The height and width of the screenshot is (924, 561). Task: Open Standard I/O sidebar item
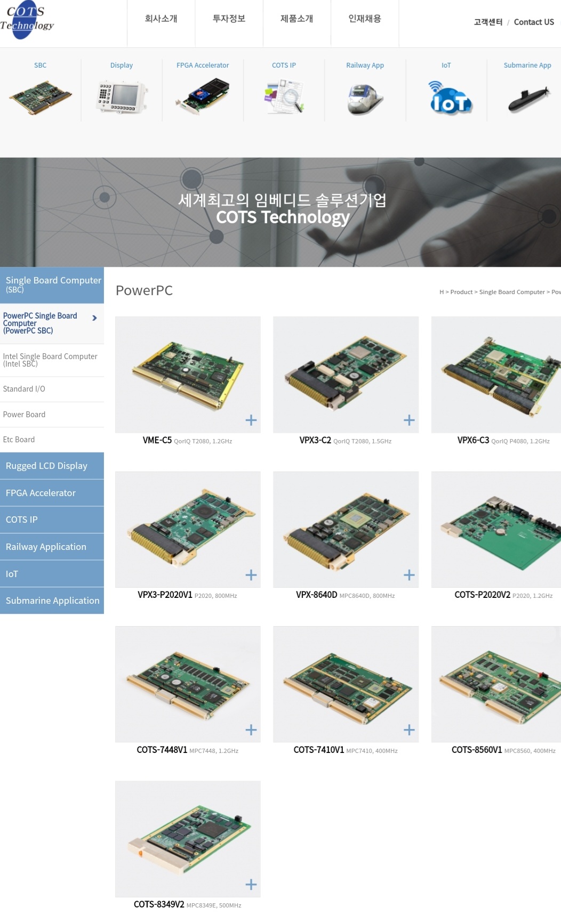coord(52,389)
